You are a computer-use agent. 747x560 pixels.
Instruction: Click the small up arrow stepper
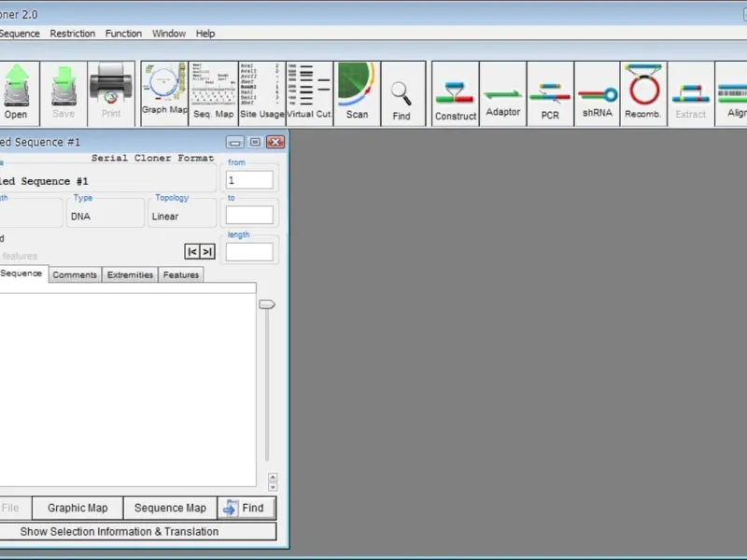tap(273, 477)
